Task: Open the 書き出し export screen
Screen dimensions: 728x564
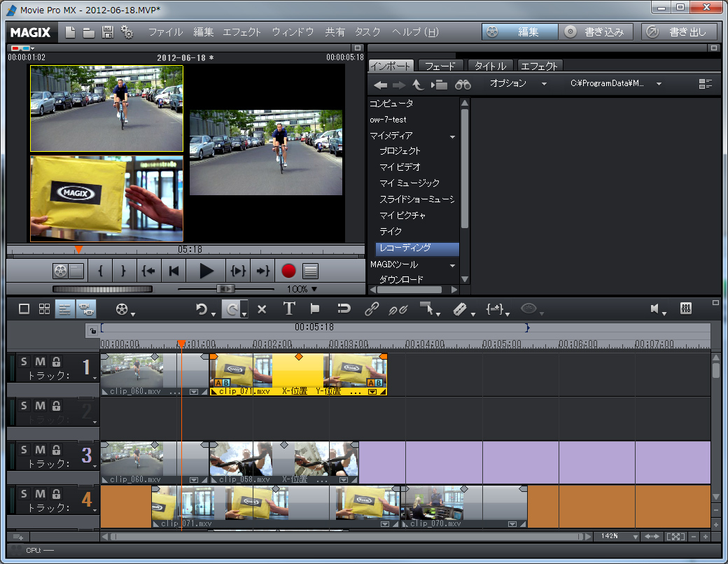Action: point(679,31)
